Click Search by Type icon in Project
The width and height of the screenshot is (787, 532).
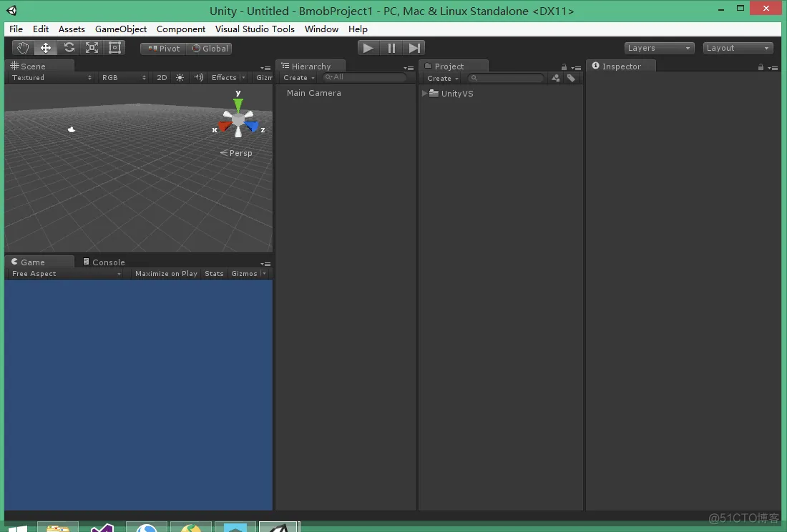click(556, 78)
